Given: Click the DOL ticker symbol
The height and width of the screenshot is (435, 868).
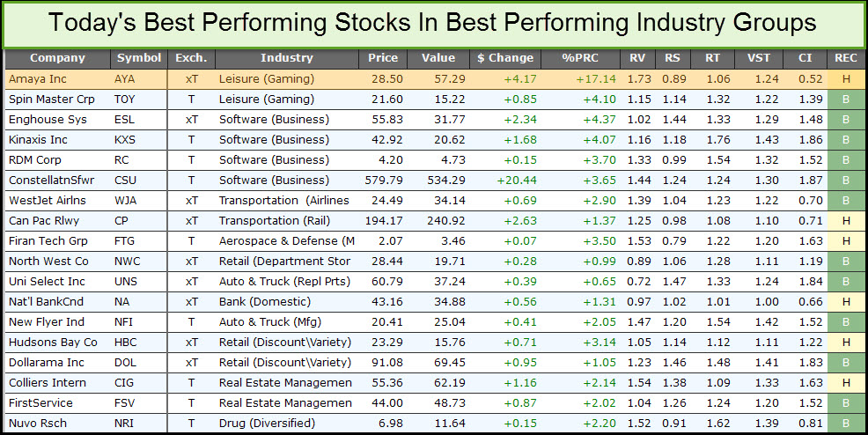Looking at the screenshot, I should tap(125, 363).
